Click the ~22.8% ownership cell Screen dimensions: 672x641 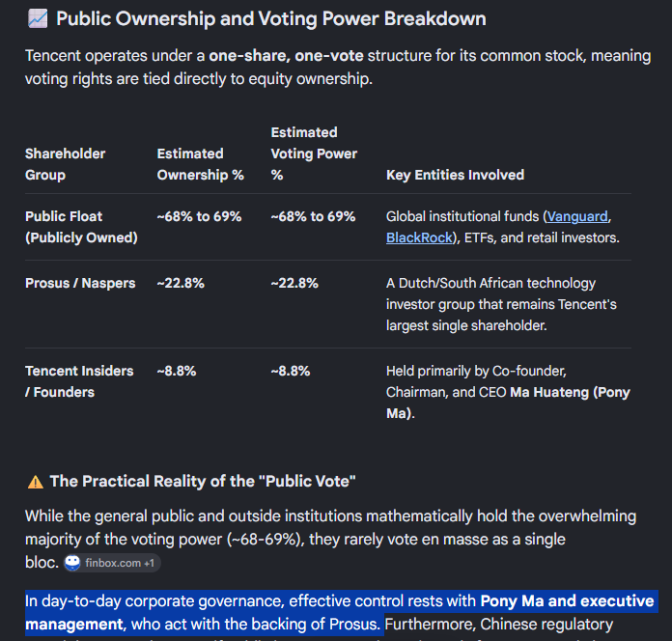pyautogui.click(x=181, y=283)
